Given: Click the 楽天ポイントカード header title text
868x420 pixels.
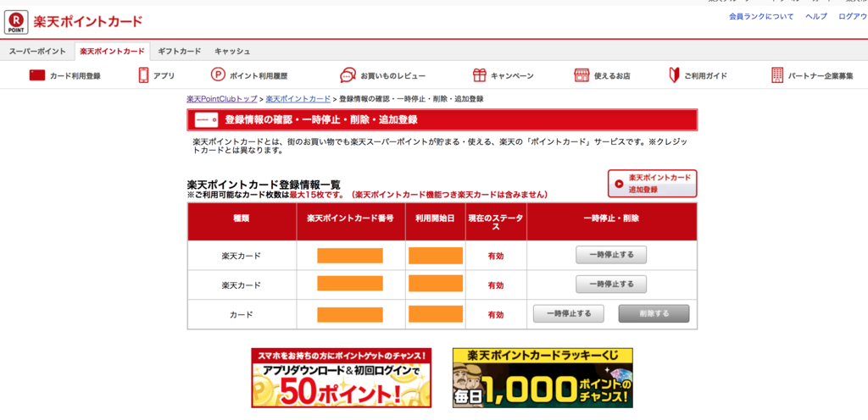Looking at the screenshot, I should [88, 22].
